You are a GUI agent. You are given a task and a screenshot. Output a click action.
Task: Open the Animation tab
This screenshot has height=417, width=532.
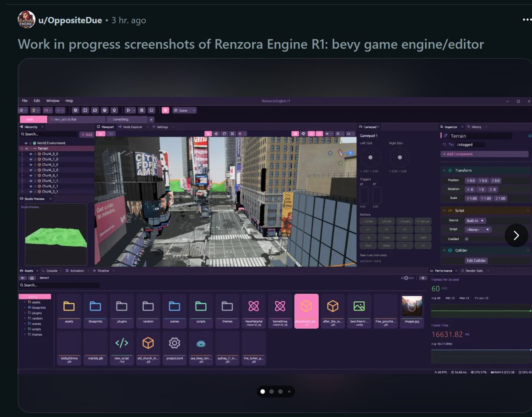pyautogui.click(x=75, y=271)
